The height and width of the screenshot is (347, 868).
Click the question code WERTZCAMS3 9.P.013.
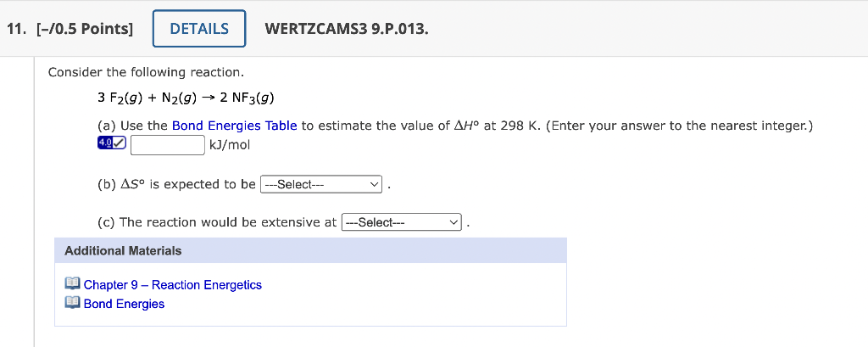tap(347, 29)
